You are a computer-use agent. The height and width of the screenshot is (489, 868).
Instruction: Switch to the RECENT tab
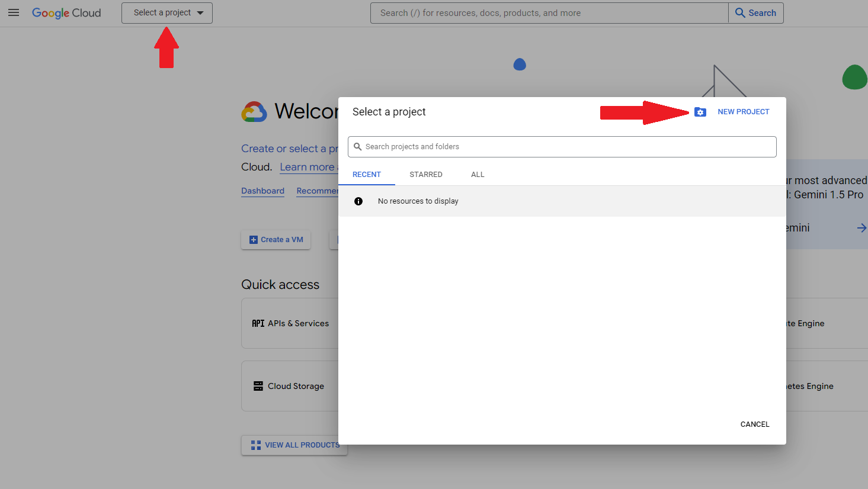pyautogui.click(x=367, y=175)
